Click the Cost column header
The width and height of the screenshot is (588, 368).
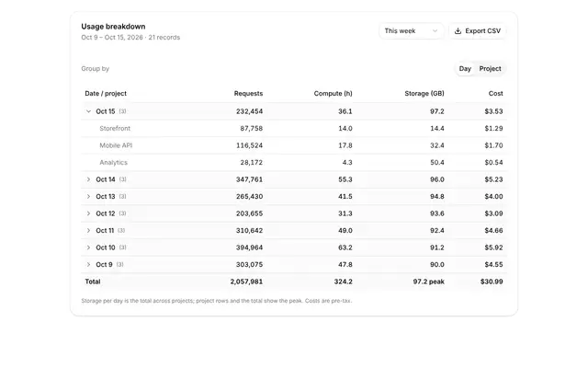(x=495, y=94)
